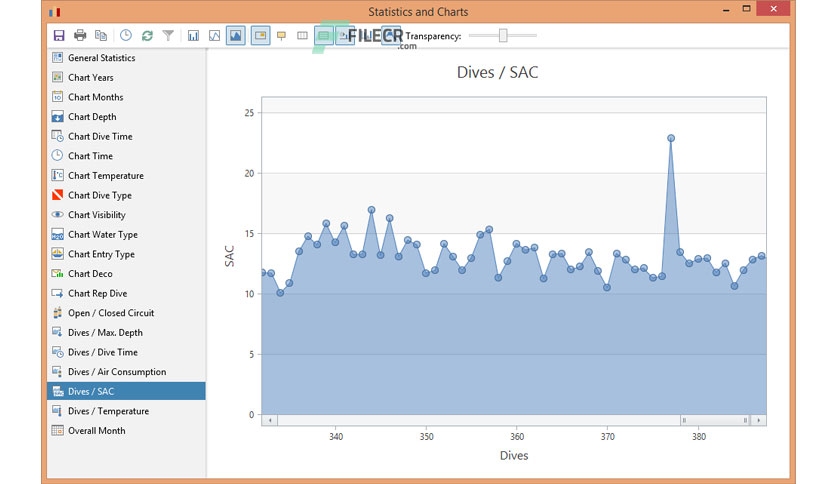This screenshot has width=836, height=484.
Task: Click the clock toolbar icon
Action: [x=126, y=36]
